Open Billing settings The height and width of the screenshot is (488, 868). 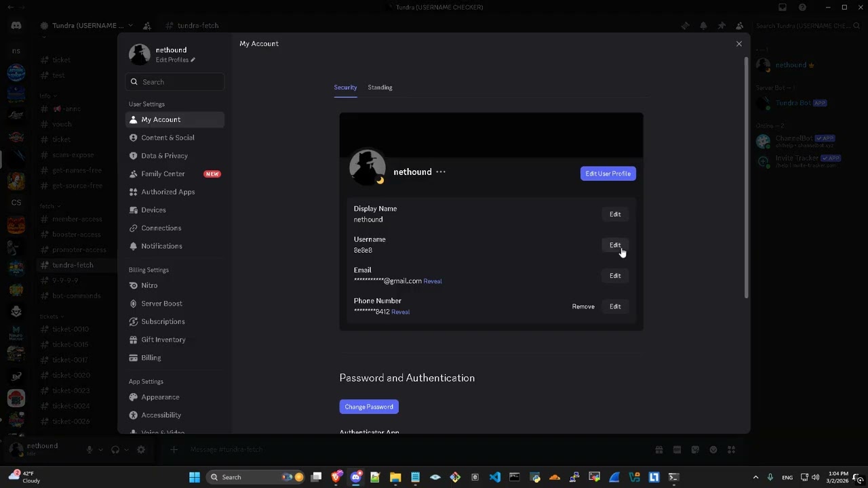[x=174, y=358]
